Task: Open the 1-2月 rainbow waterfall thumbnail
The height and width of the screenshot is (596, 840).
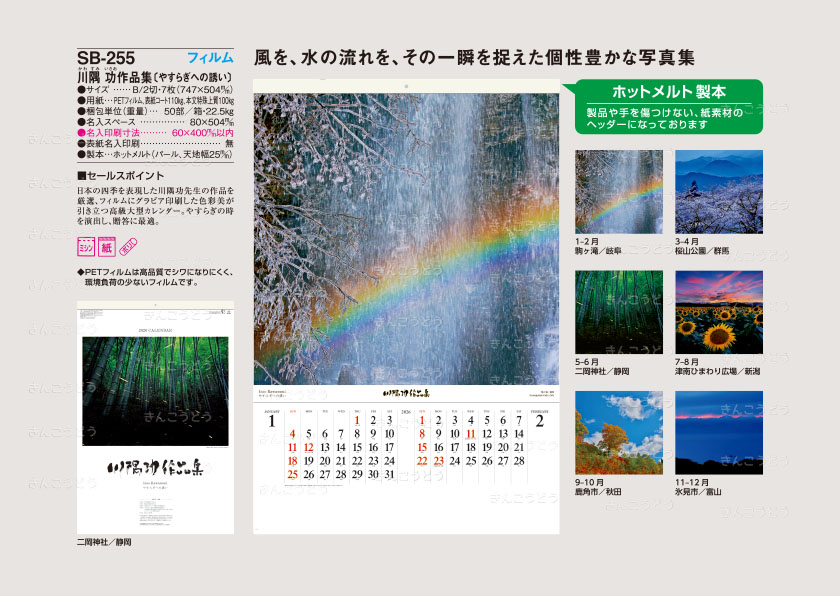Action: 619,192
